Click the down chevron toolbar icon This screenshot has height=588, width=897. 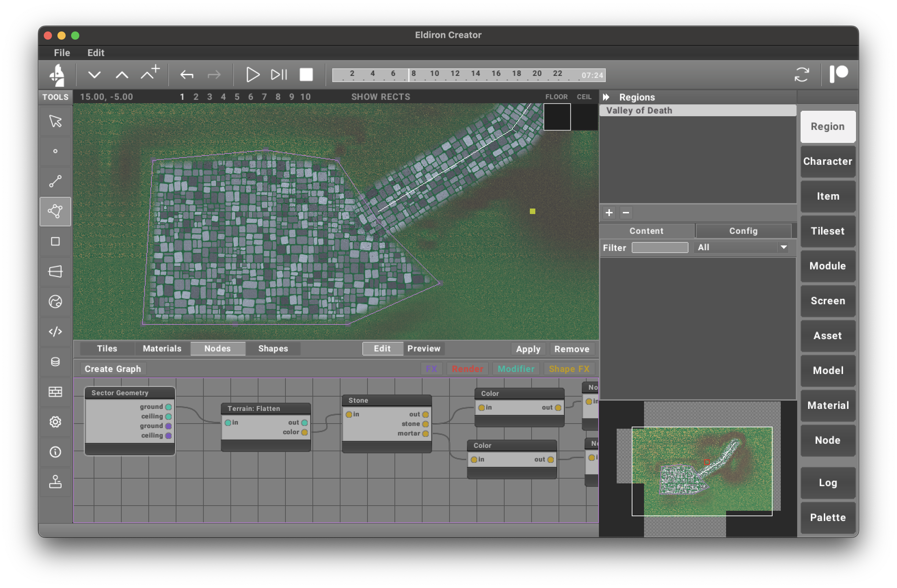point(94,75)
